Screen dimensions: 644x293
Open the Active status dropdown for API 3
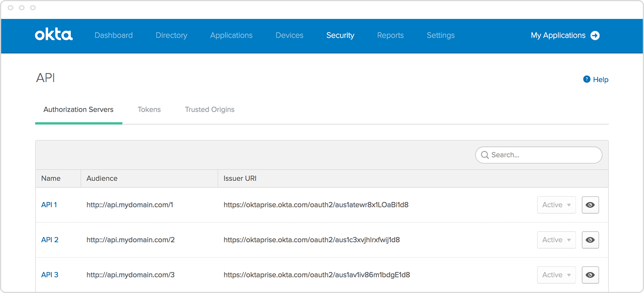(x=556, y=275)
